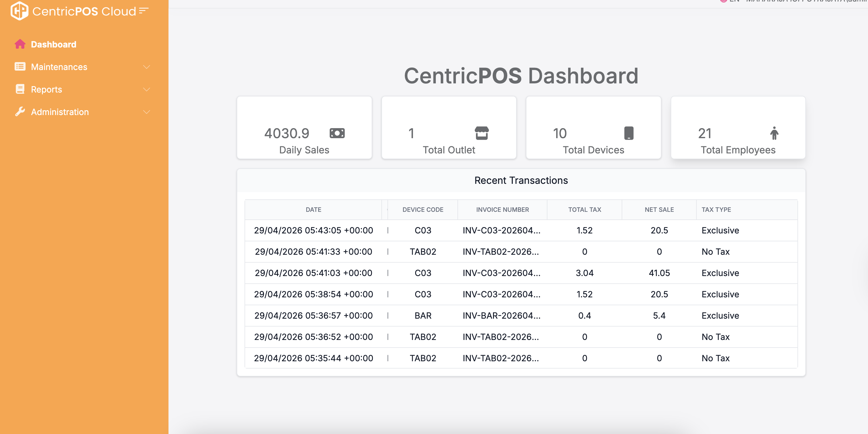Click the pink Dashboard home icon
The height and width of the screenshot is (434, 868).
pyautogui.click(x=20, y=44)
